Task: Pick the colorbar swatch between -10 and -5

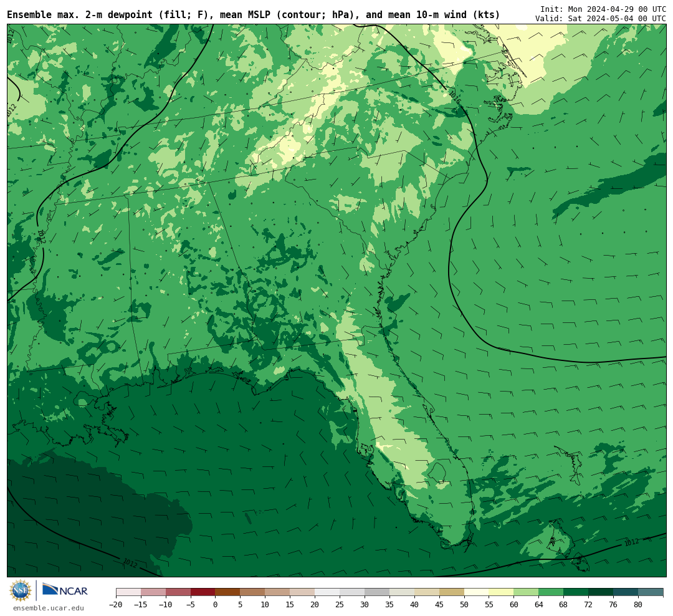Action: pyautogui.click(x=178, y=592)
